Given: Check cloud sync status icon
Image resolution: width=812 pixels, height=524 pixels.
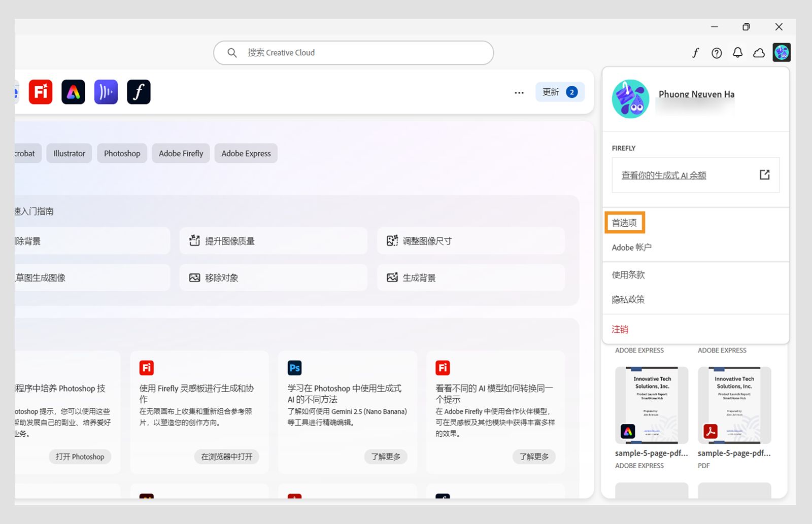Looking at the screenshot, I should click(759, 53).
